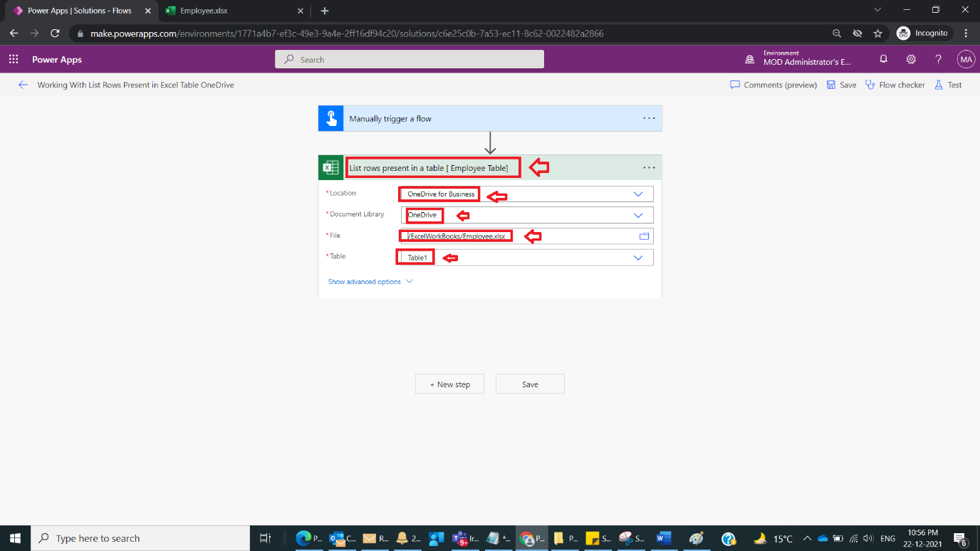This screenshot has height=551, width=980.
Task: Open the help question mark menu
Action: pyautogui.click(x=938, y=59)
